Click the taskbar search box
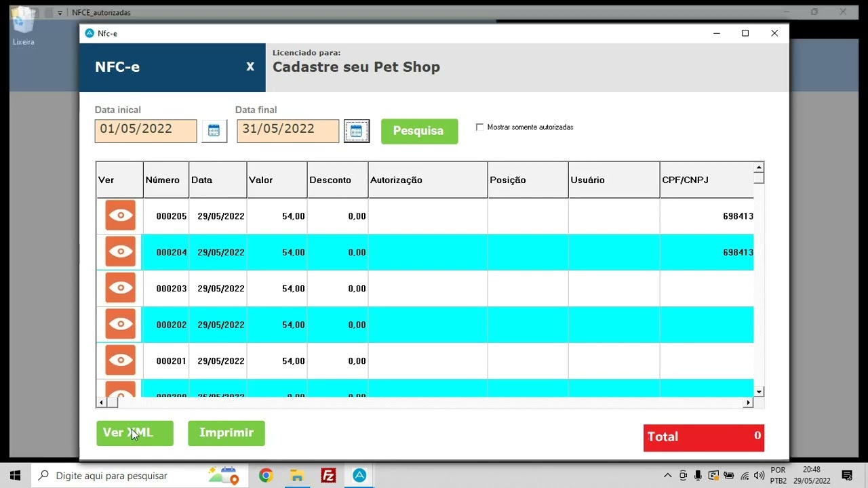Image resolution: width=868 pixels, height=488 pixels. (x=139, y=475)
